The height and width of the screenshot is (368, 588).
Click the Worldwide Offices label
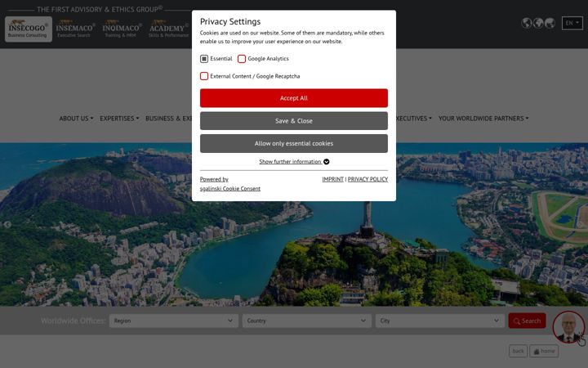(73, 321)
